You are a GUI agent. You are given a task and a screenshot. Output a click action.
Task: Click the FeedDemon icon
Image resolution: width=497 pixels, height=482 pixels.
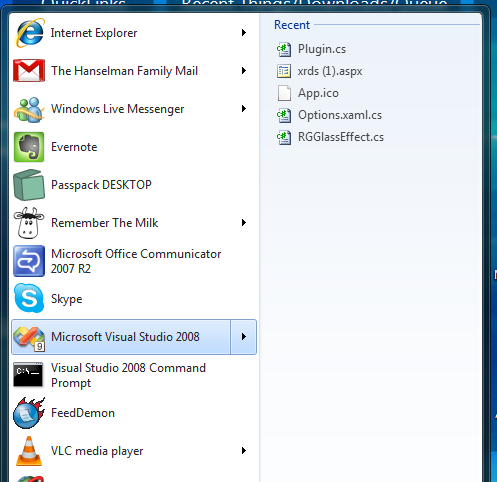click(29, 413)
